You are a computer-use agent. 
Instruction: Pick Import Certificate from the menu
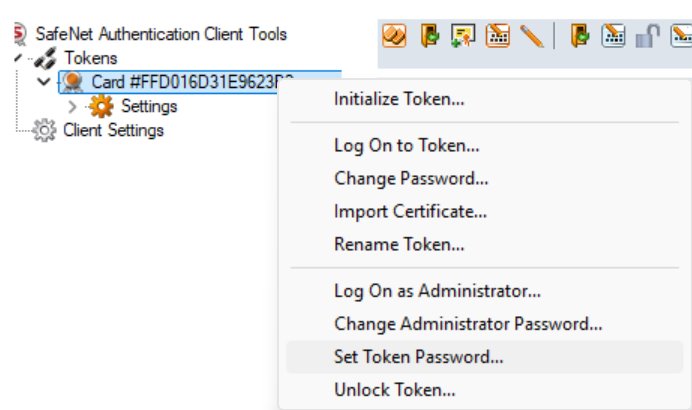pos(485,211)
